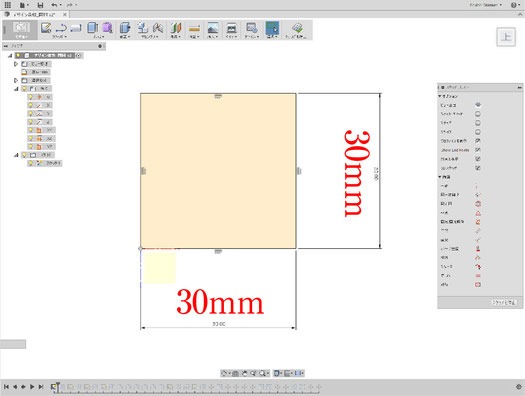Toggle the Show Dimensions checkbox in the palette
This screenshot has width=525, height=396.
478,159
